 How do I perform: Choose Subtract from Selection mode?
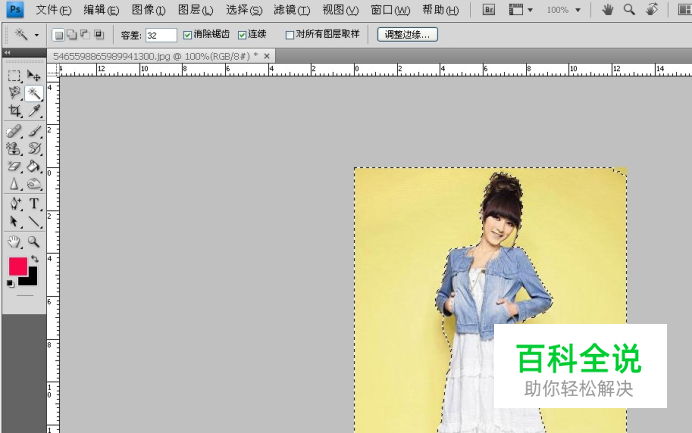click(85, 35)
